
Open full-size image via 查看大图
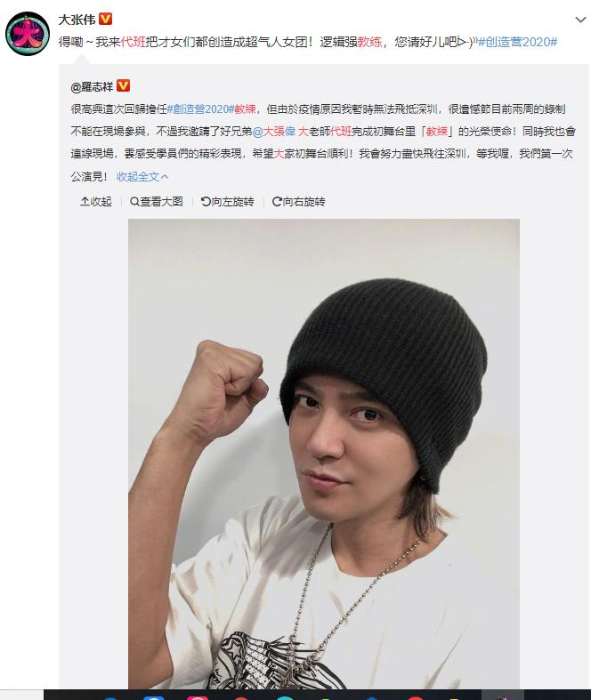(x=157, y=202)
